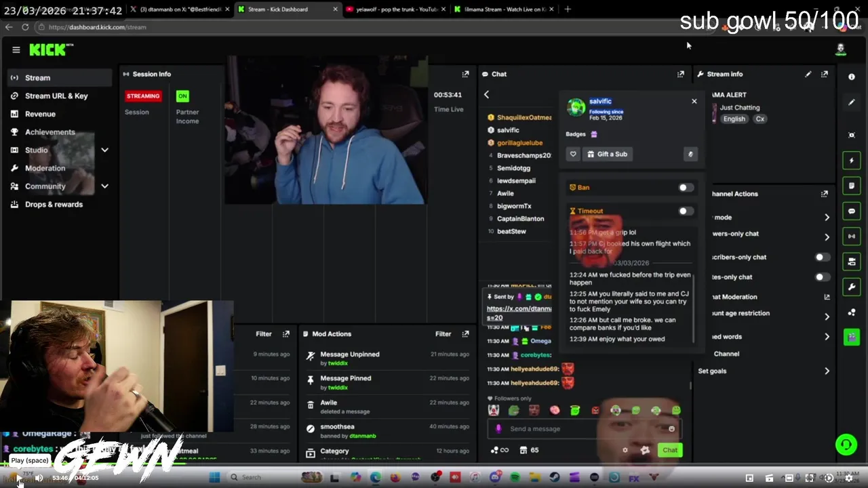This screenshot has width=868, height=488.
Task: Expand the Community sidebar section
Action: 104,186
